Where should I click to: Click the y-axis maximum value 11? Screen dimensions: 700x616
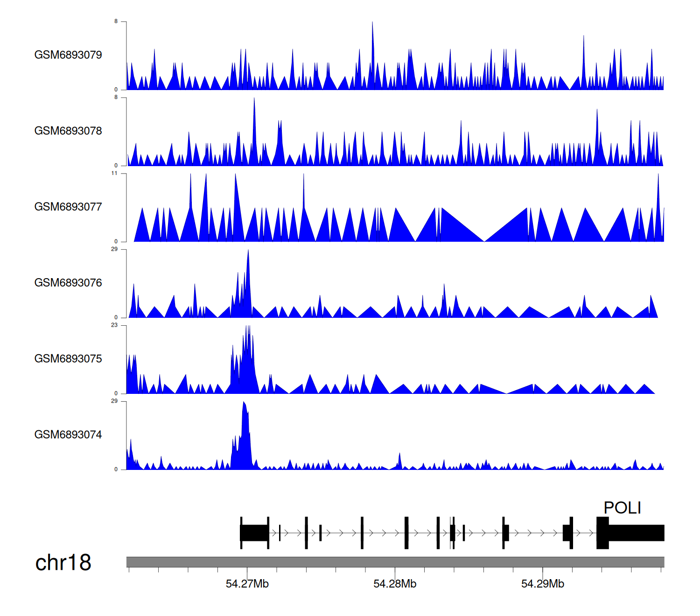click(x=114, y=173)
